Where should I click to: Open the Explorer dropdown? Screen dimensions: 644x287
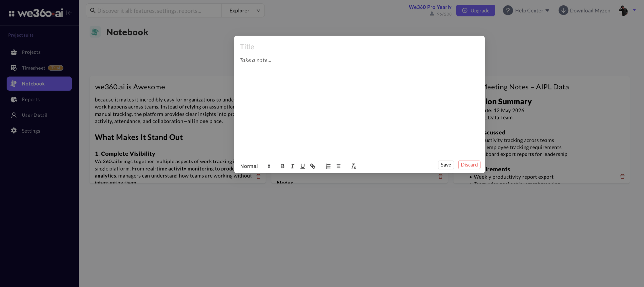[x=243, y=11]
